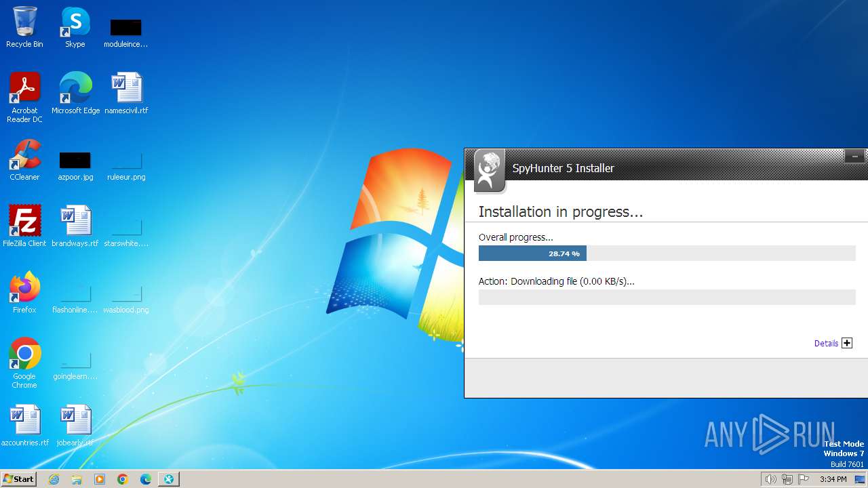
Task: Click the overall progress bar at 28.74 %
Action: [667, 253]
